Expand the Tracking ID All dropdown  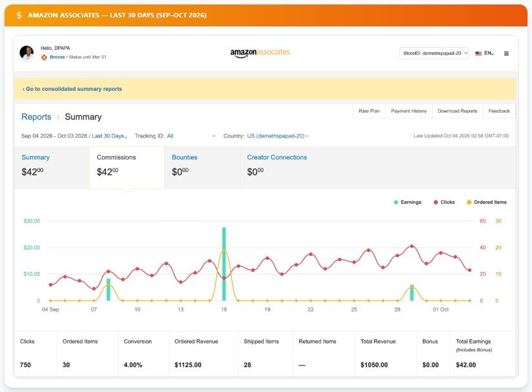click(x=192, y=136)
